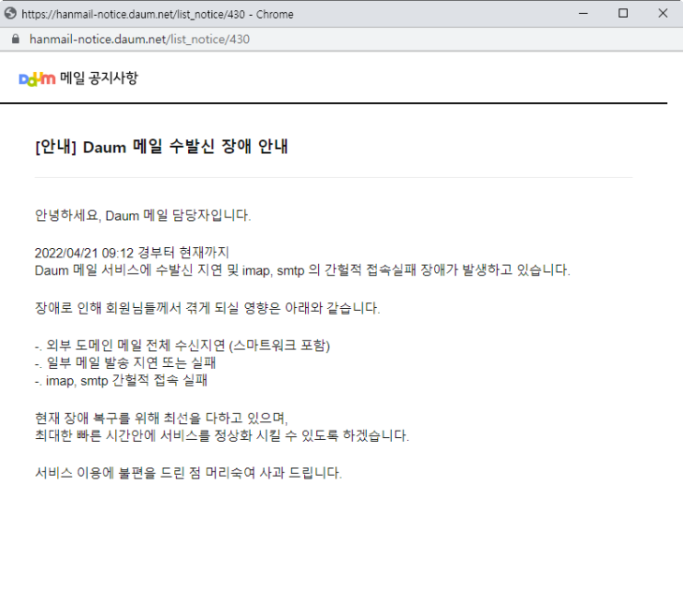
Task: Open the 메일 공지사항 header link
Action: click(x=98, y=79)
